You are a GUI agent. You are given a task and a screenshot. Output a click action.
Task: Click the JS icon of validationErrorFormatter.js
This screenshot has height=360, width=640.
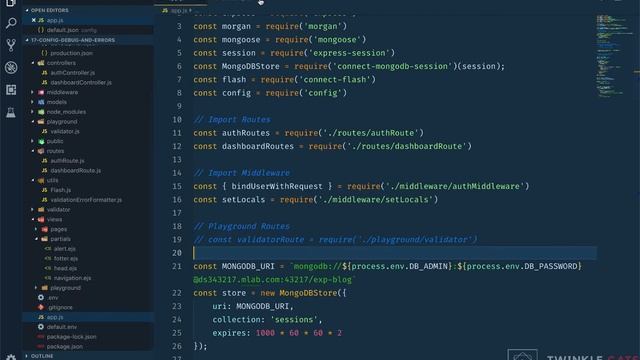[x=44, y=200]
